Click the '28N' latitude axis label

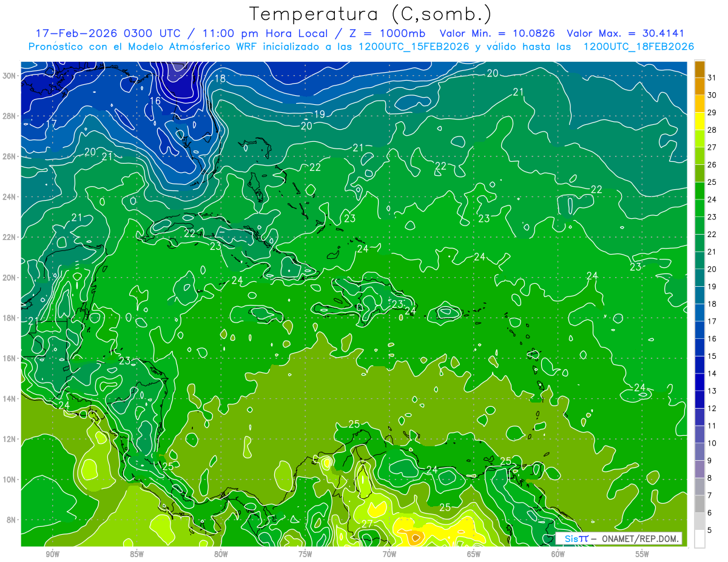point(10,116)
